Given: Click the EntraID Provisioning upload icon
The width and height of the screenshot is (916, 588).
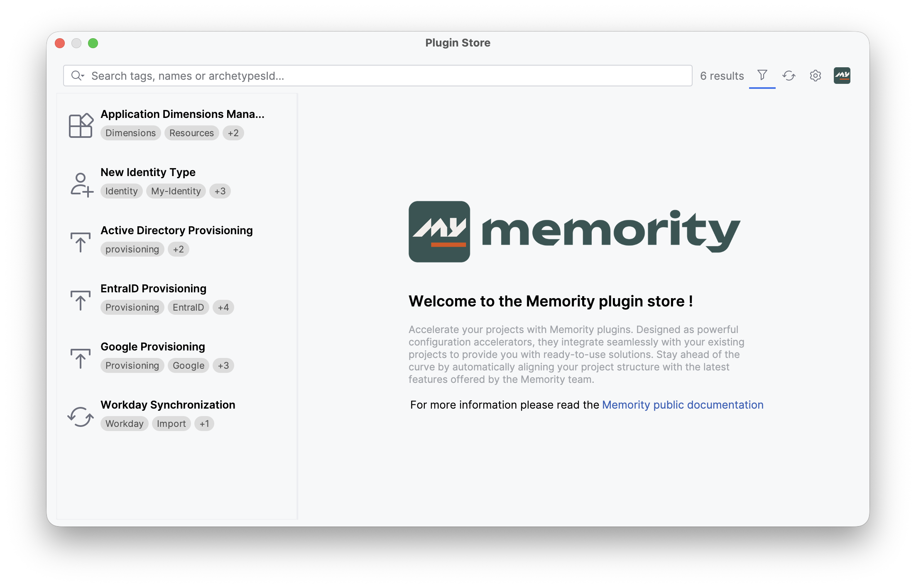Looking at the screenshot, I should [81, 300].
